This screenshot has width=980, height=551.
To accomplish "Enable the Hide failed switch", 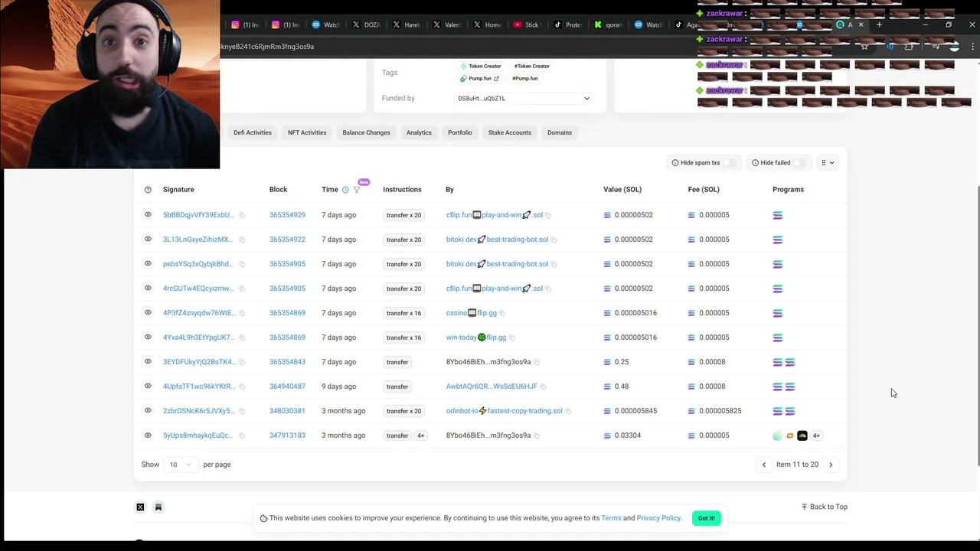I will 801,163.
